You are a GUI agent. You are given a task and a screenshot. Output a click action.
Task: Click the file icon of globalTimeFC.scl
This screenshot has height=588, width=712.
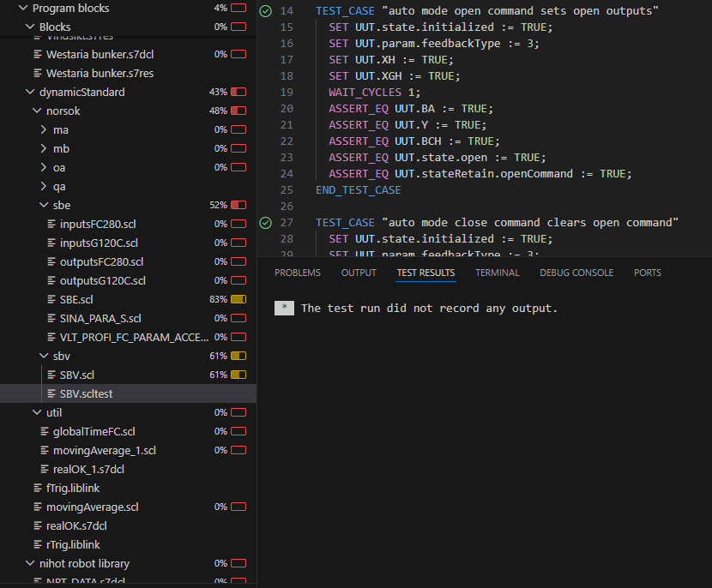coord(45,431)
